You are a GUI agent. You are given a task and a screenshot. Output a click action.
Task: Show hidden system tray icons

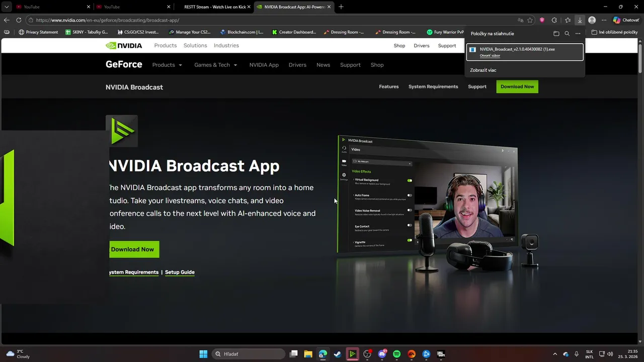click(x=555, y=354)
